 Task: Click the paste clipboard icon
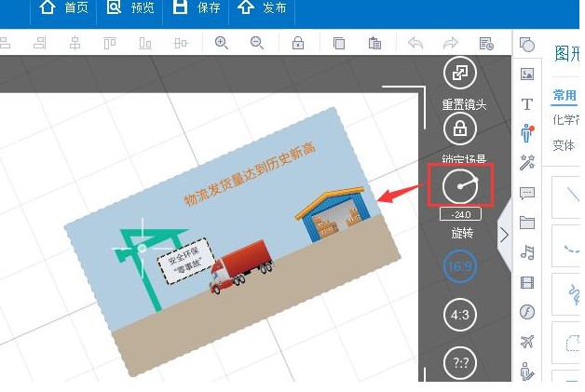point(374,43)
